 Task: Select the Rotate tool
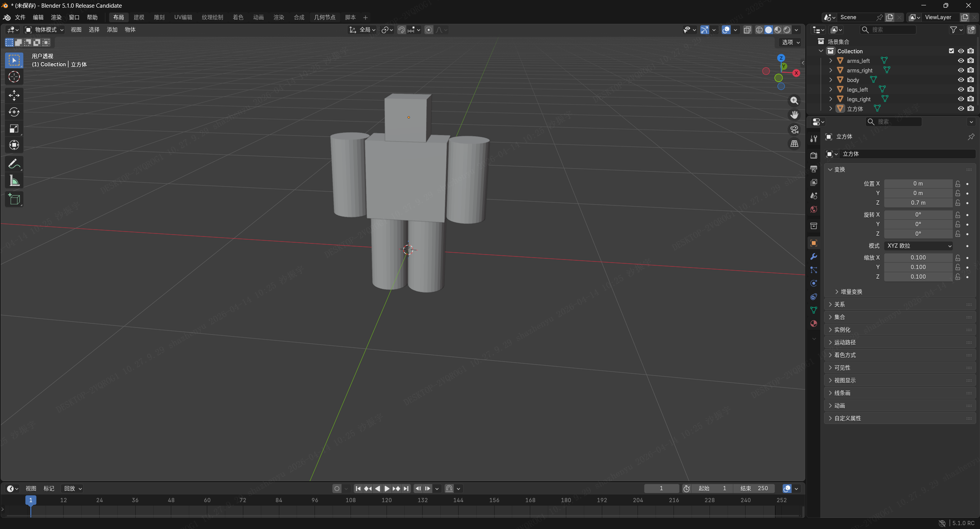tap(14, 112)
